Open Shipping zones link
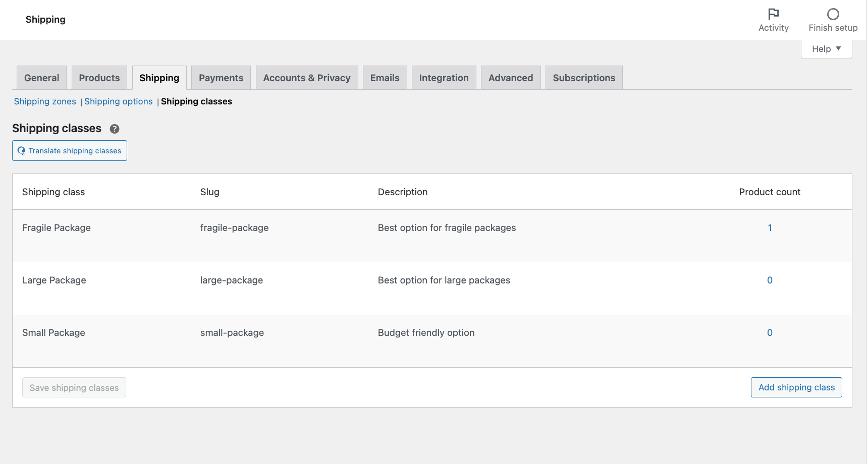Image resolution: width=868 pixels, height=464 pixels. click(45, 101)
